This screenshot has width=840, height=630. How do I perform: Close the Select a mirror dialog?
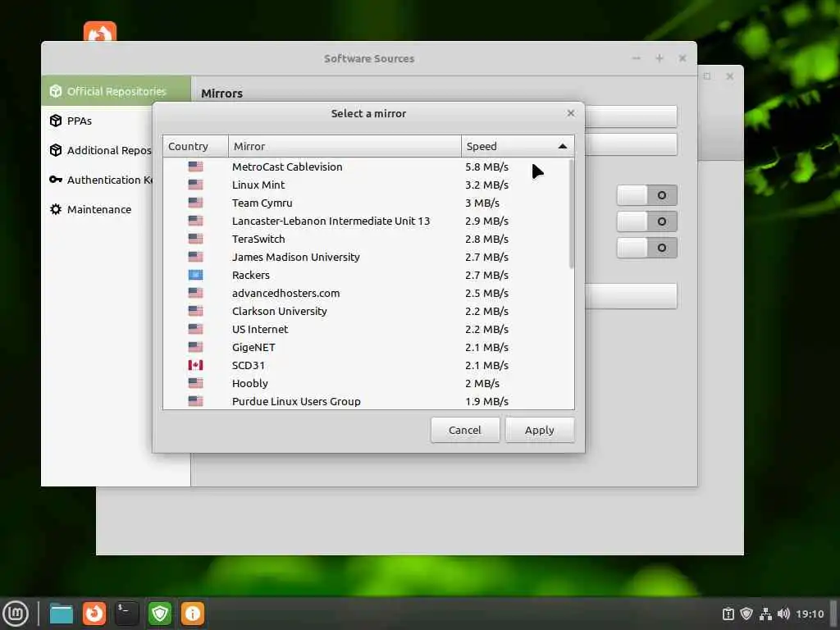pos(571,113)
